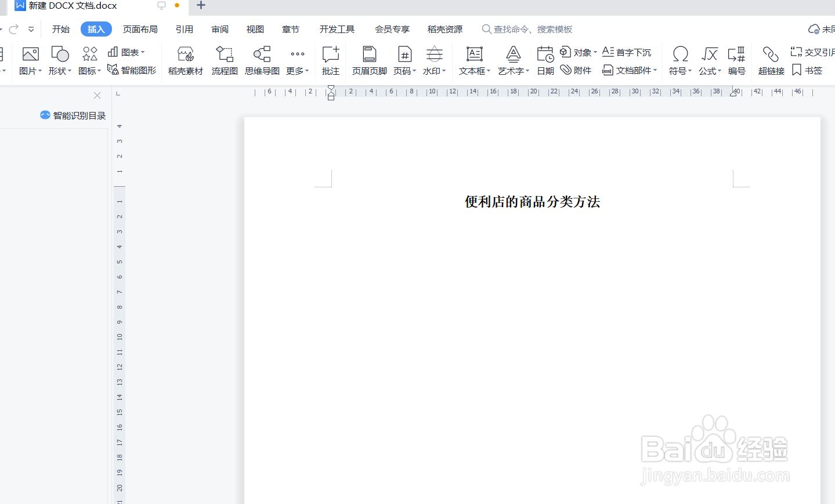This screenshot has height=504, width=835.
Task: Open the 章节 tab
Action: [x=291, y=29]
